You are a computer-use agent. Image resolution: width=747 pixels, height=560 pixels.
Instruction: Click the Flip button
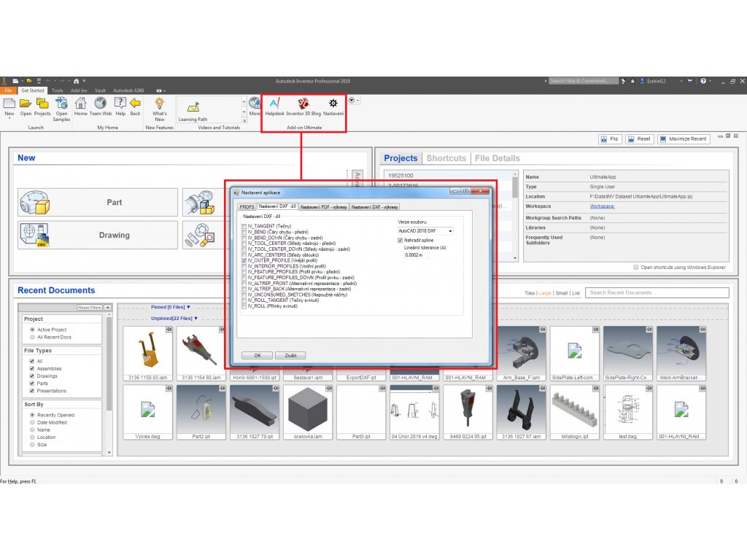[x=610, y=139]
